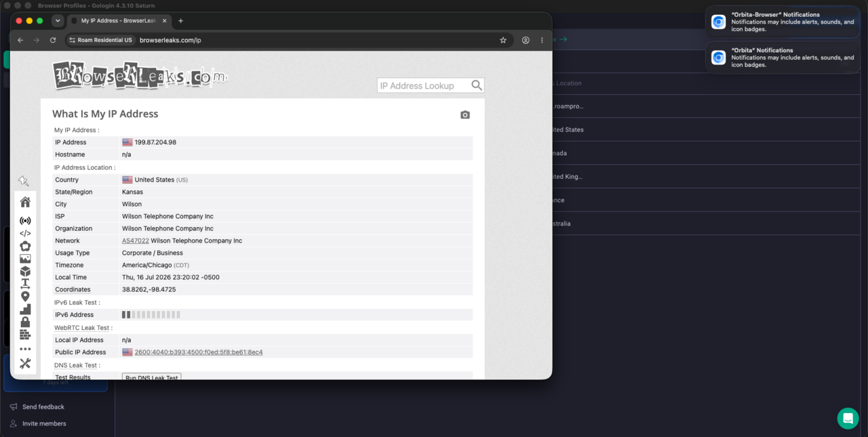Image resolution: width=868 pixels, height=437 pixels.
Task: Go back with the browser back arrow
Action: [20, 40]
